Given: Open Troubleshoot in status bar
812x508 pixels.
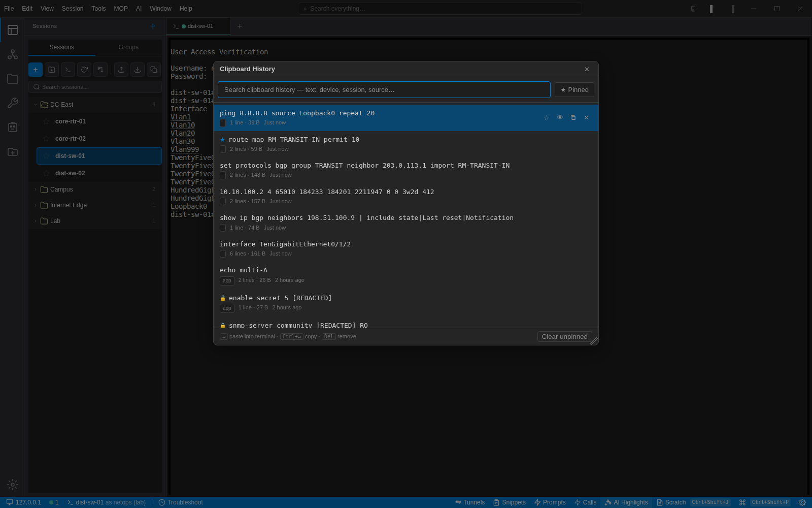Looking at the screenshot, I should [x=181, y=502].
